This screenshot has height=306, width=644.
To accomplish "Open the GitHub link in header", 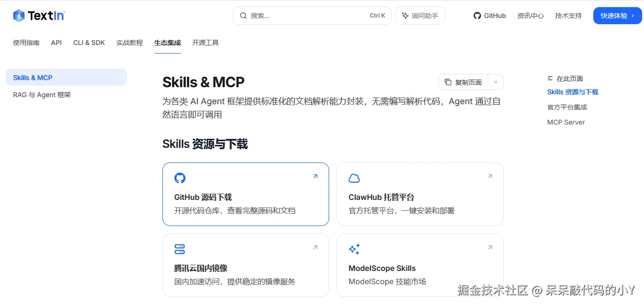I will 490,16.
